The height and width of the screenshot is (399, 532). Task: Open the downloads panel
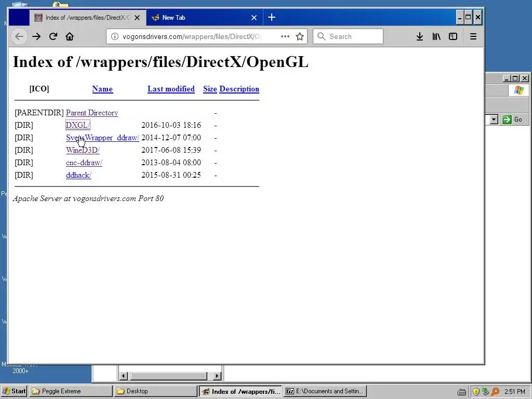coord(420,36)
